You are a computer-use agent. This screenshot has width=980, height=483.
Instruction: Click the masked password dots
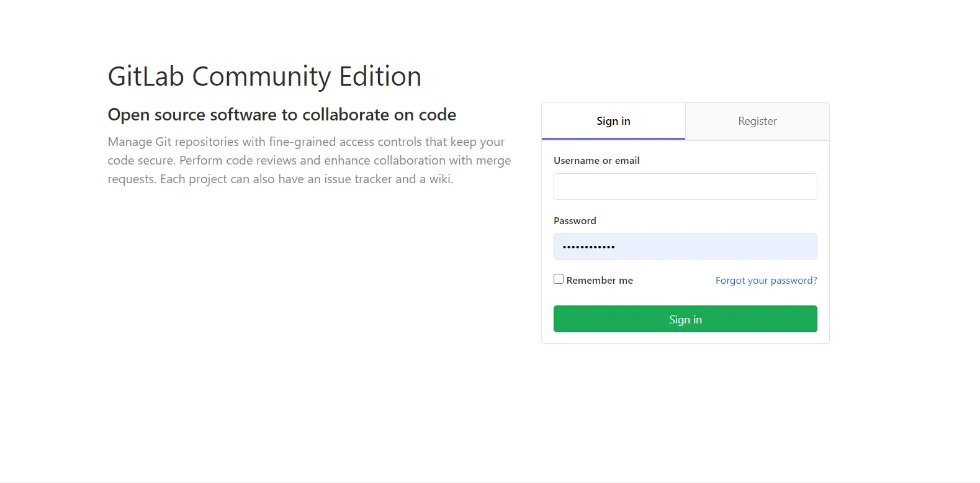(x=588, y=247)
